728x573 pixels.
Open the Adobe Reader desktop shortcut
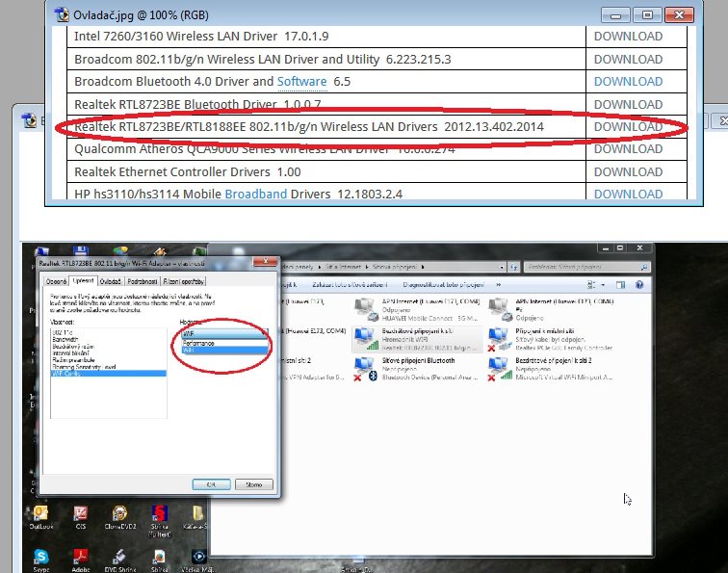[80, 560]
